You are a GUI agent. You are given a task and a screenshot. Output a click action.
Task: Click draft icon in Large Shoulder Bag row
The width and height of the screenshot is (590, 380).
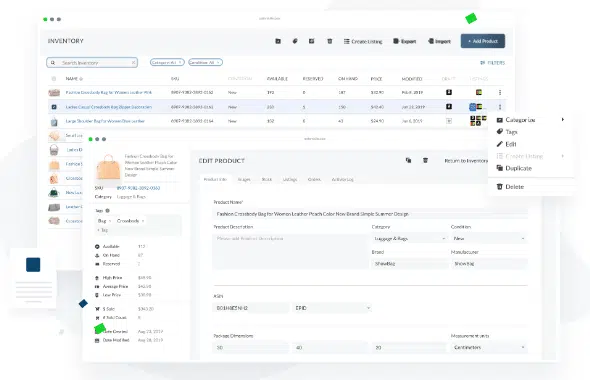pos(449,121)
